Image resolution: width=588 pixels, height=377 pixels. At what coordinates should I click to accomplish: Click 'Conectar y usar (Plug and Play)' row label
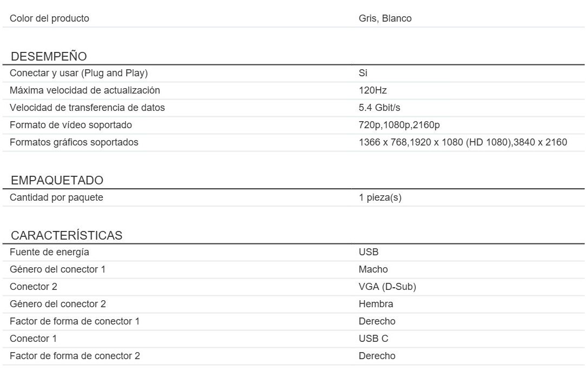pos(79,73)
